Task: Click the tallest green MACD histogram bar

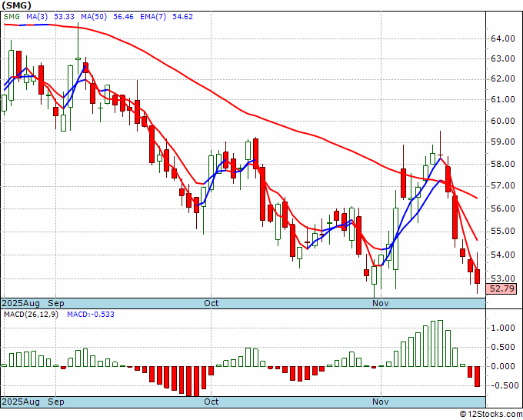Action: pyautogui.click(x=440, y=343)
